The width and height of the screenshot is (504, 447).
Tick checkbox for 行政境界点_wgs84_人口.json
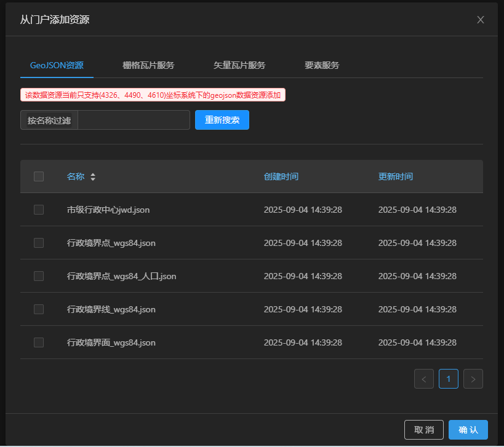click(39, 276)
